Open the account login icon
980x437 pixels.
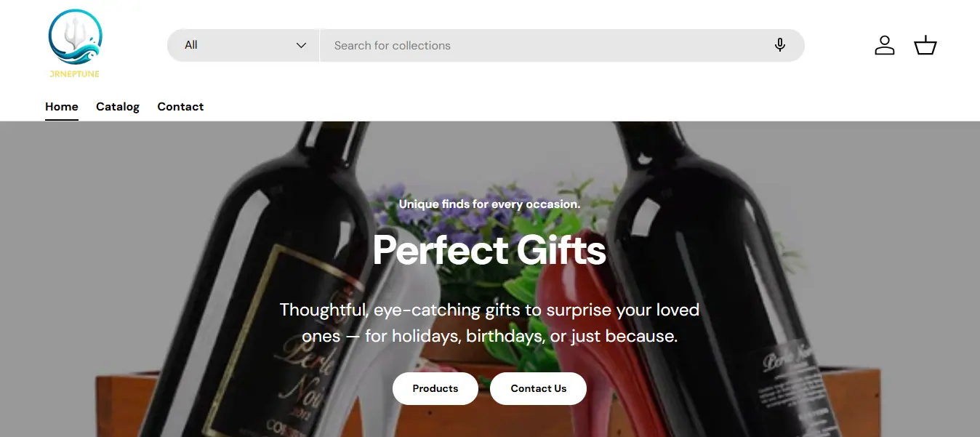[x=884, y=45]
